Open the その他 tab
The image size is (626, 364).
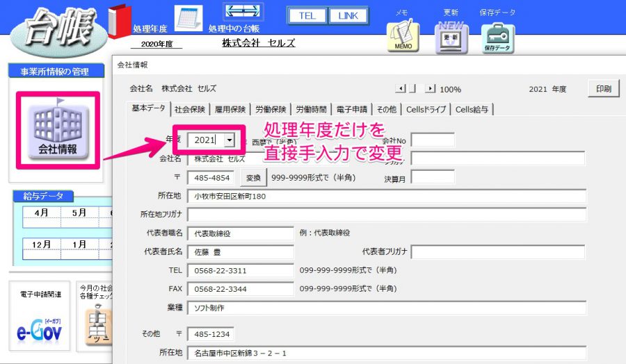[x=387, y=110]
